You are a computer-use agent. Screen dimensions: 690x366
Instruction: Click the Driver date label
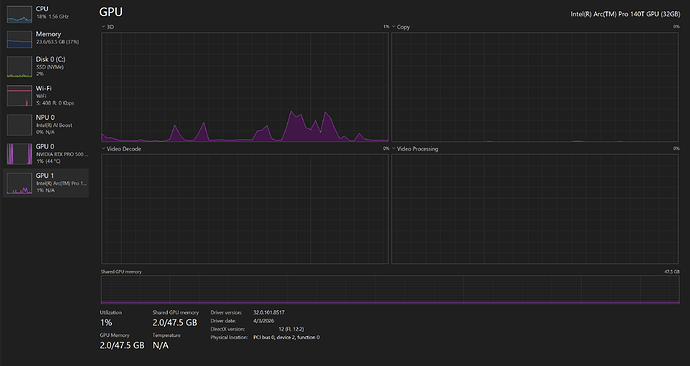coord(224,321)
